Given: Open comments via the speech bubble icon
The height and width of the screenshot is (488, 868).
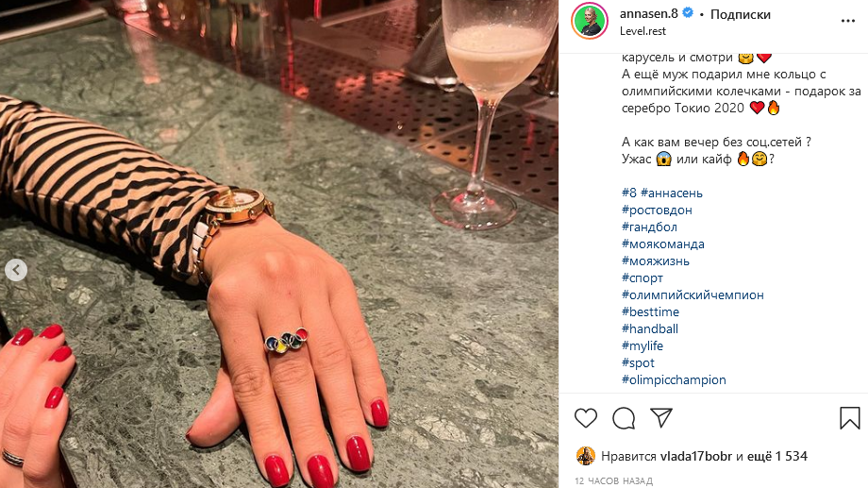Looking at the screenshot, I should pos(624,417).
